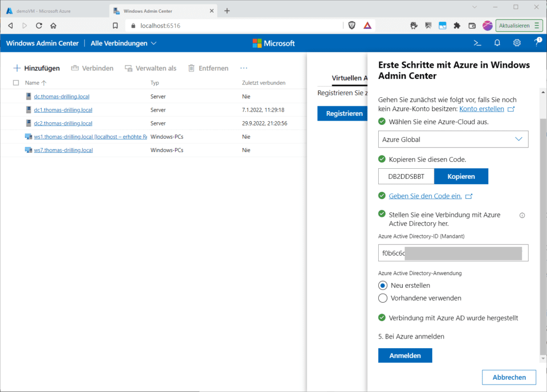
Task: Click the Hinzufügen plus button
Action: click(36, 68)
